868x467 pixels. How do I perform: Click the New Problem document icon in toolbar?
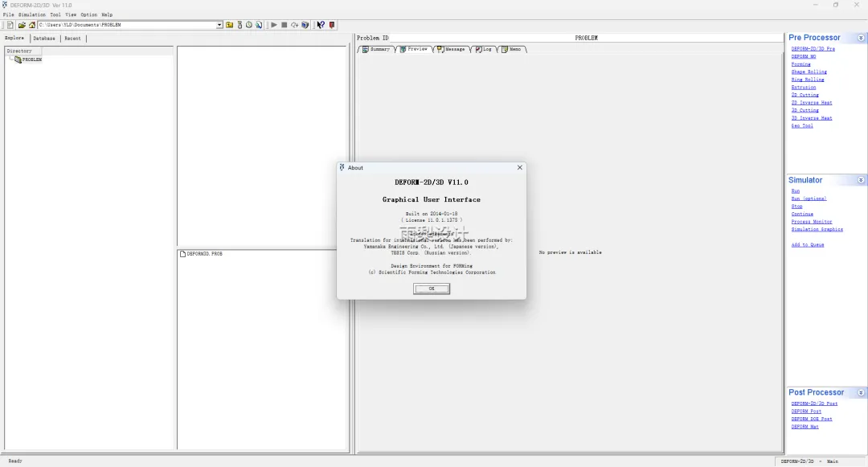click(10, 25)
